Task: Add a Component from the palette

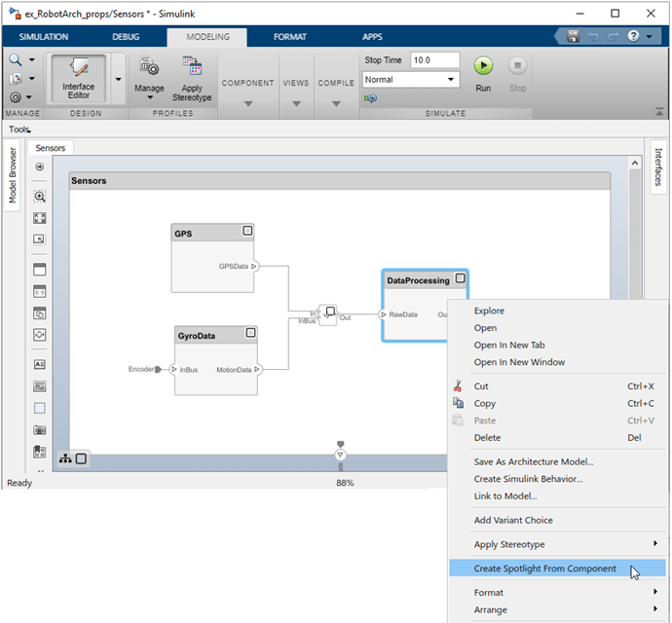Action: (x=39, y=270)
